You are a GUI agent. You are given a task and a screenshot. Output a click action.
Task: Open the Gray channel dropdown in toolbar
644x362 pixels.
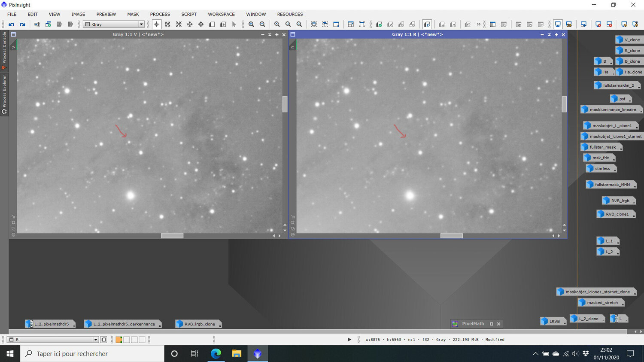tap(114, 24)
